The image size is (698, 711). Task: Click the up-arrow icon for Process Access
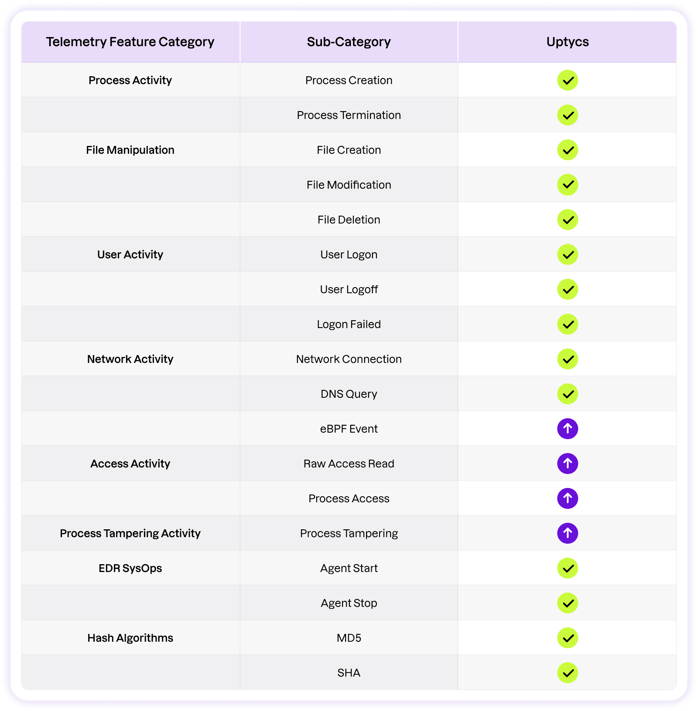coord(567,498)
